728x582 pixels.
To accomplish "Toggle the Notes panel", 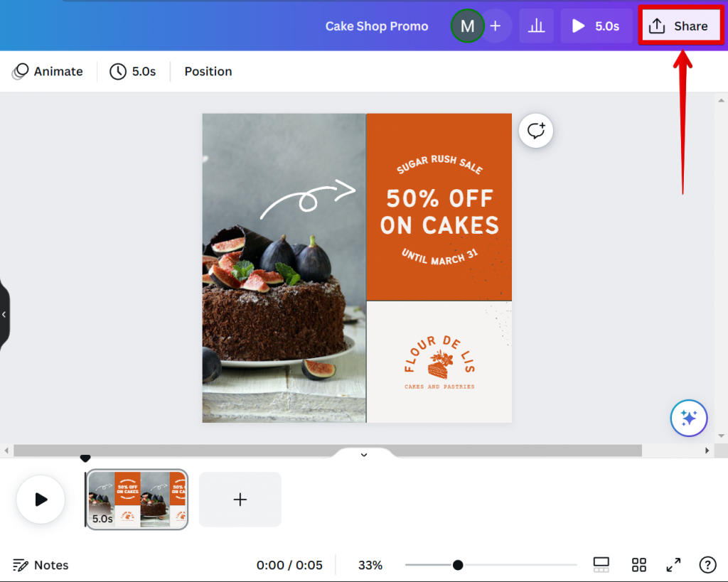I will tap(40, 565).
